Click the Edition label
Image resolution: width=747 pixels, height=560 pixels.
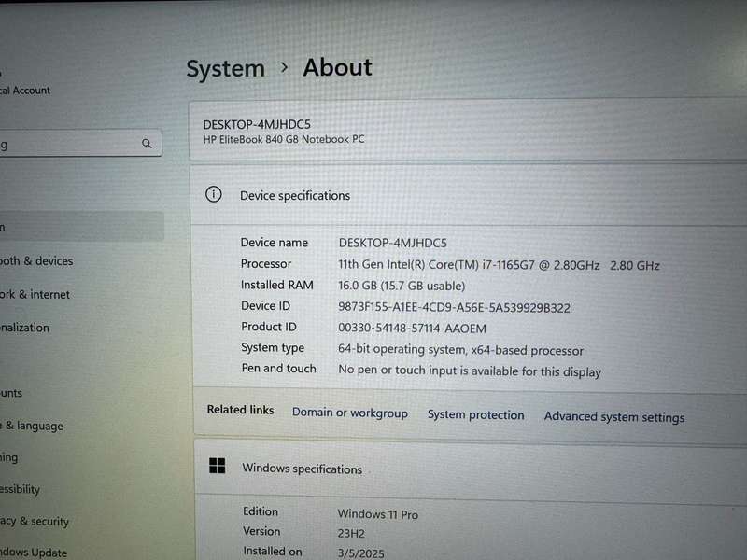pos(261,511)
